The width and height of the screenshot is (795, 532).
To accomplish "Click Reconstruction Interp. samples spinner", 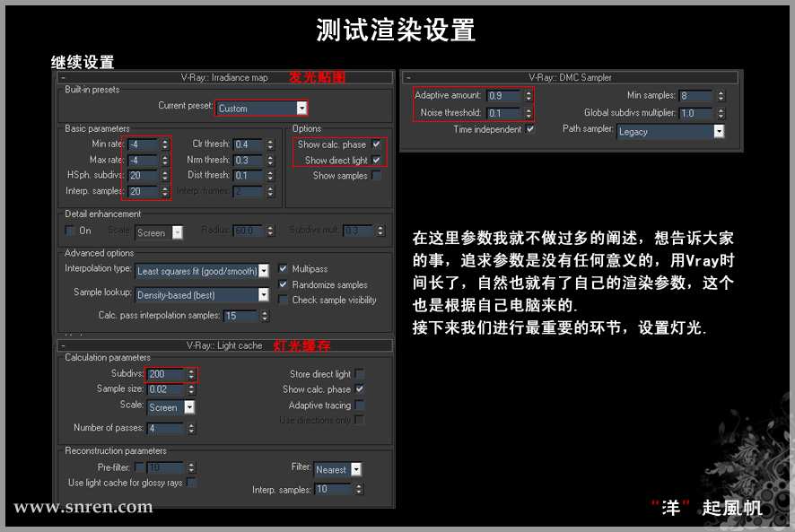I will [359, 490].
